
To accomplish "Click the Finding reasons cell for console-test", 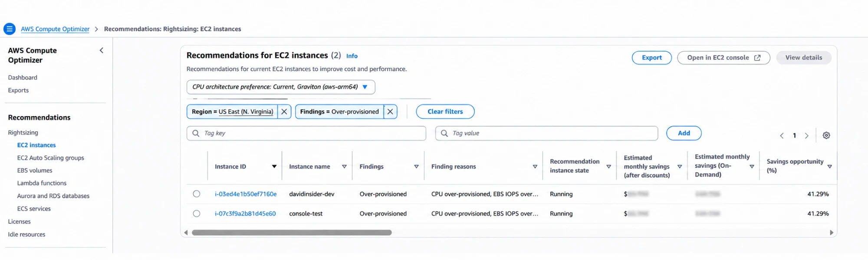I will [485, 213].
